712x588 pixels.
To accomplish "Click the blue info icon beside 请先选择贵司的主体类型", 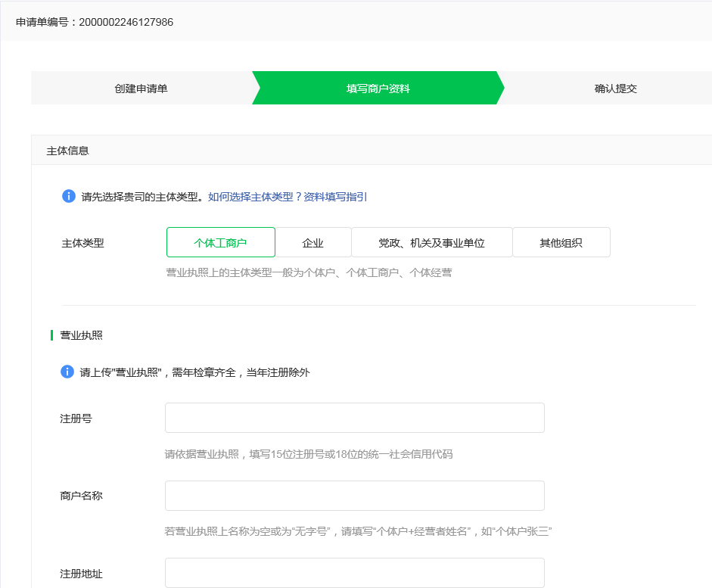I will click(69, 197).
